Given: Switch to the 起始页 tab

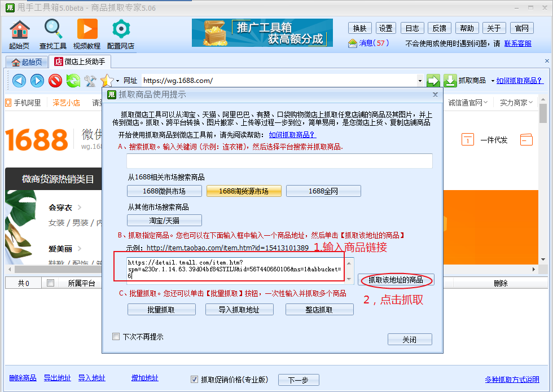Looking at the screenshot, I should 27,62.
